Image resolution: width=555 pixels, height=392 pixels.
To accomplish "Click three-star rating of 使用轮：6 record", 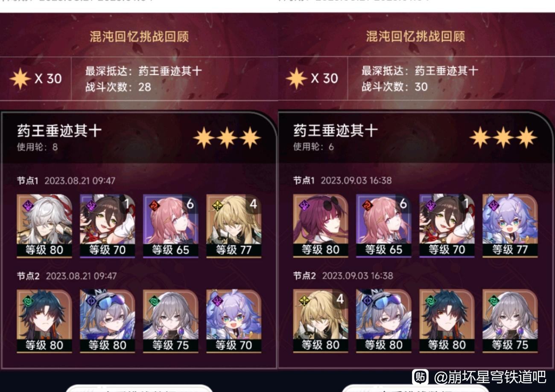I will [x=503, y=138].
